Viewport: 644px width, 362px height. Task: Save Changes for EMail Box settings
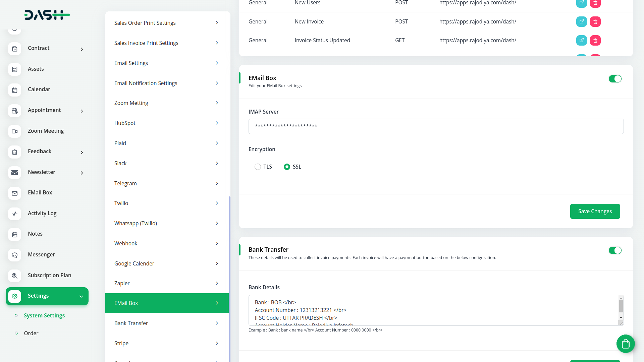coord(595,211)
